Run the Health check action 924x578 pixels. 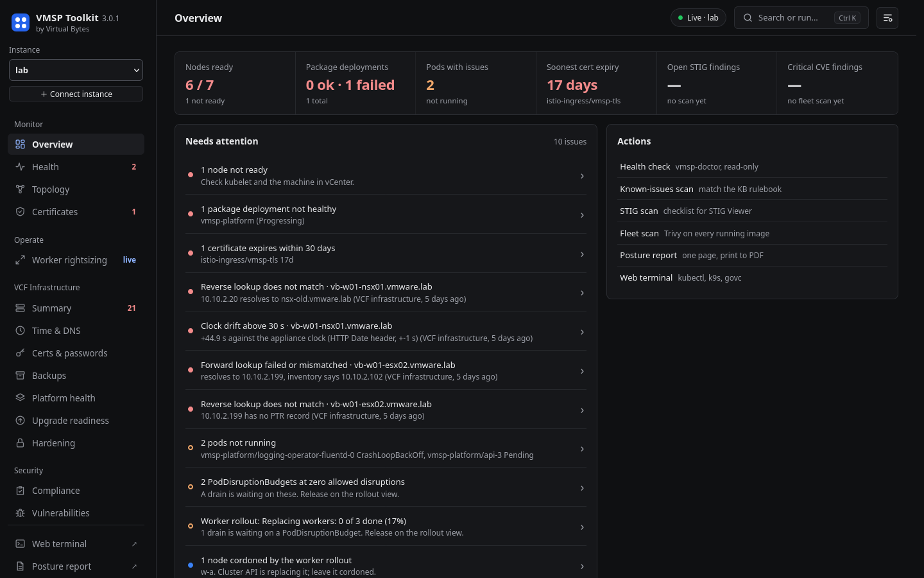point(752,167)
